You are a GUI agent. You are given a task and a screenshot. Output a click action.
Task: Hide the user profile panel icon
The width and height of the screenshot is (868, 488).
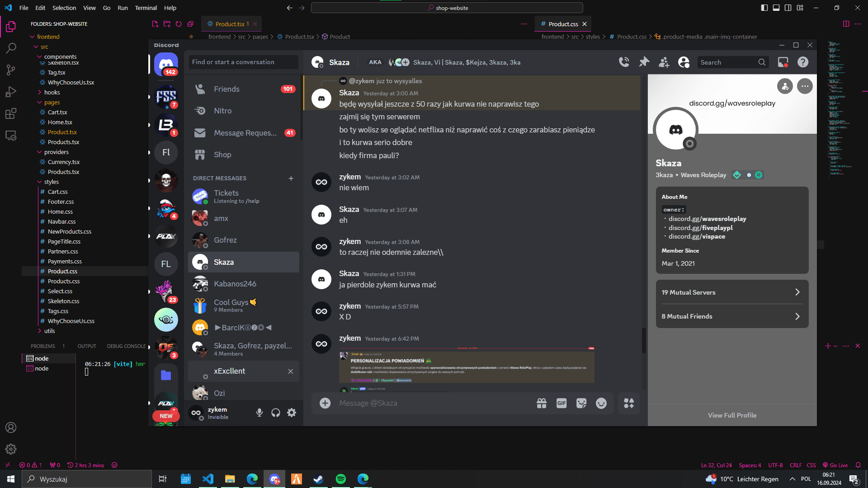tap(684, 62)
